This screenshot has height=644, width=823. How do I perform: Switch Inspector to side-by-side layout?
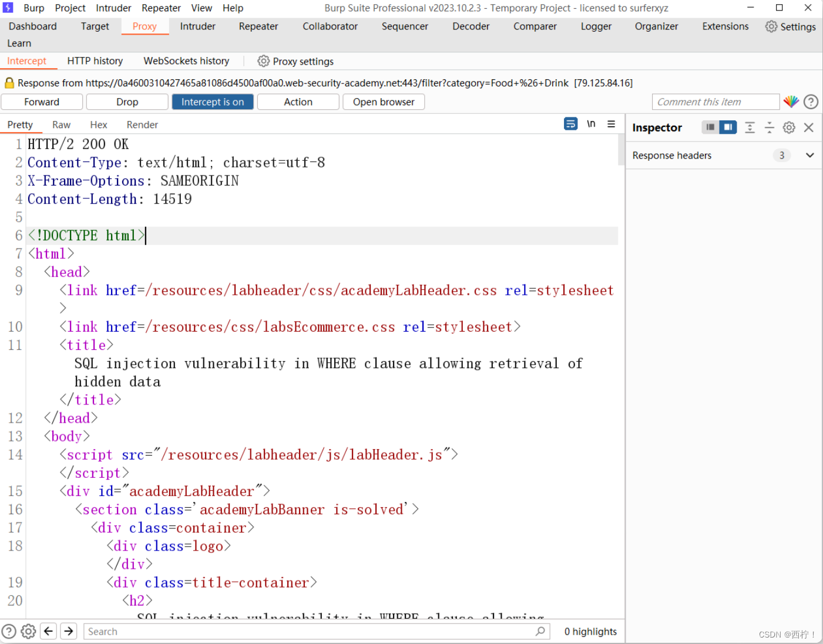coord(728,127)
